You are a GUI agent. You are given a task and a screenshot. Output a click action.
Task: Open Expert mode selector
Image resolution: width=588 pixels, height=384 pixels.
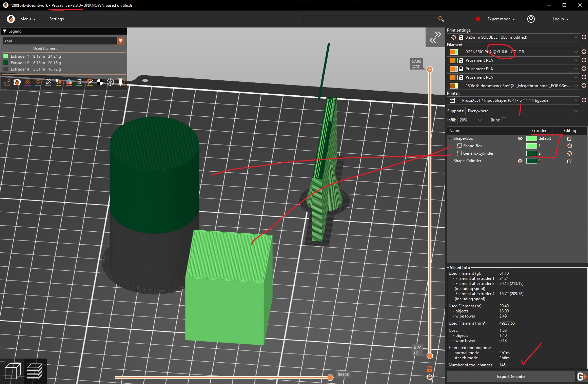click(x=501, y=19)
